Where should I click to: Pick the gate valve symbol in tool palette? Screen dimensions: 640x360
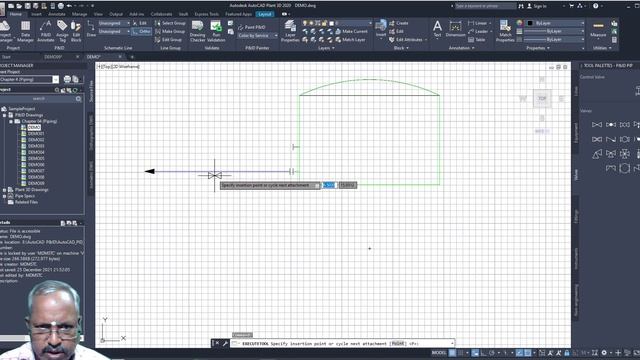click(x=597, y=124)
